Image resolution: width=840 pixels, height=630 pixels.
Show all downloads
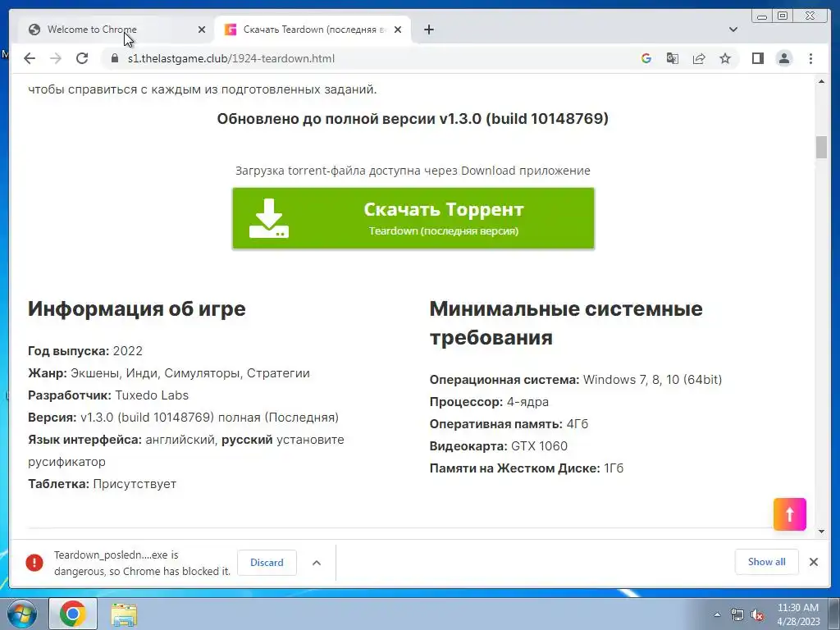(767, 561)
